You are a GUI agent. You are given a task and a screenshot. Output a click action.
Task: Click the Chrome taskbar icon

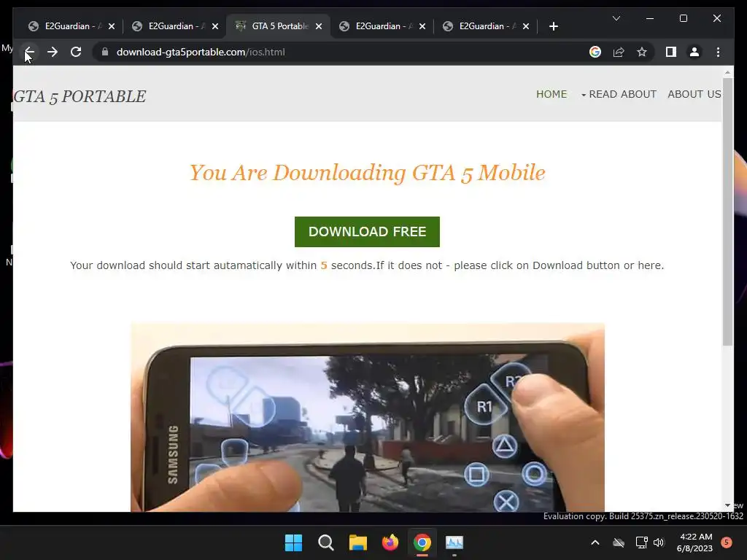coord(422,542)
